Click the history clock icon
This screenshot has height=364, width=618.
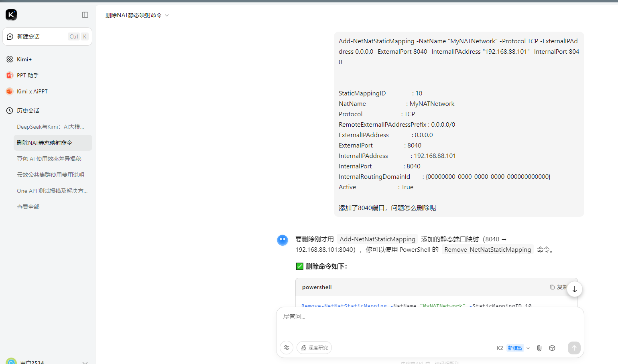10,111
